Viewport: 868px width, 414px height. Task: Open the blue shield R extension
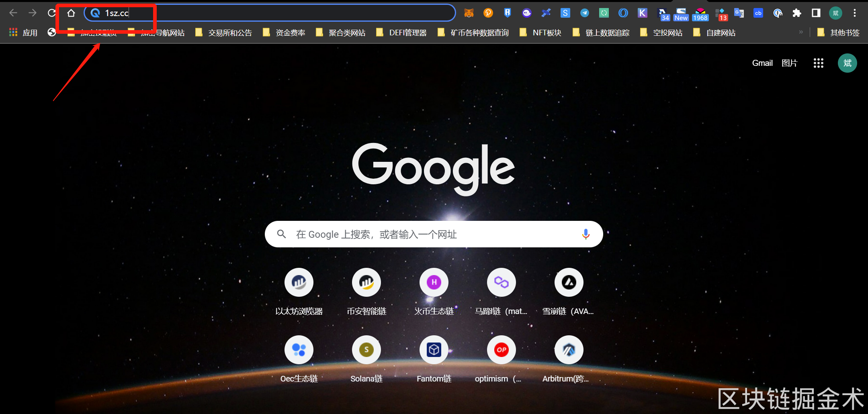(508, 13)
